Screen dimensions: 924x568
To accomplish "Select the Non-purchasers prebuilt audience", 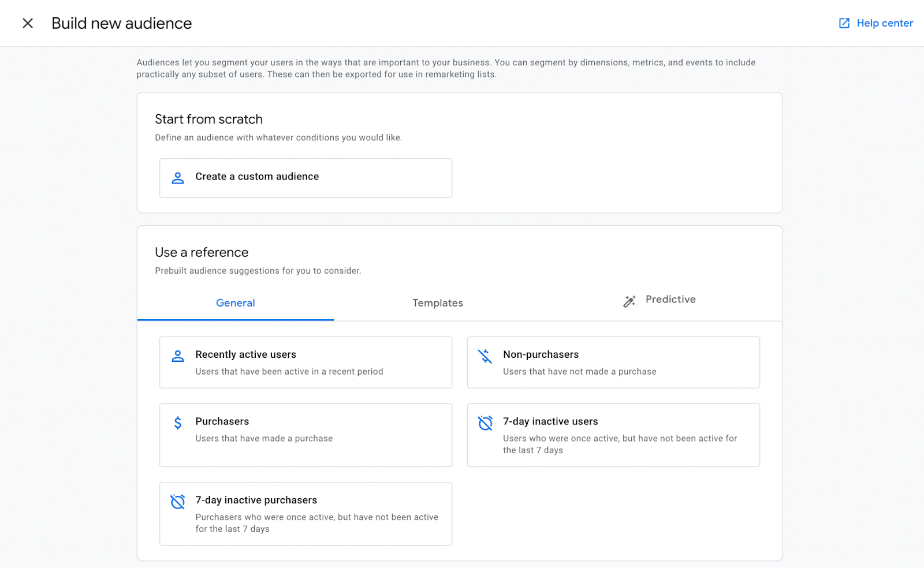I will coord(613,362).
